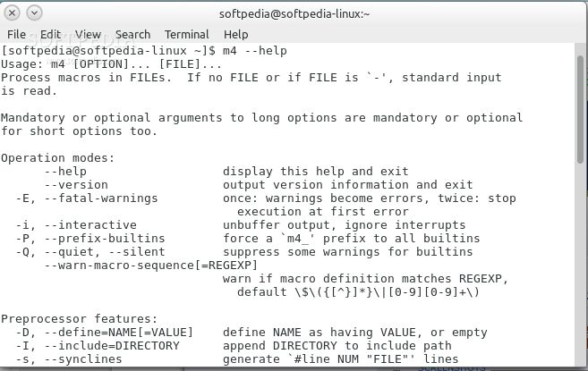Image resolution: width=588 pixels, height=371 pixels.
Task: Open the File menu
Action: click(x=16, y=35)
